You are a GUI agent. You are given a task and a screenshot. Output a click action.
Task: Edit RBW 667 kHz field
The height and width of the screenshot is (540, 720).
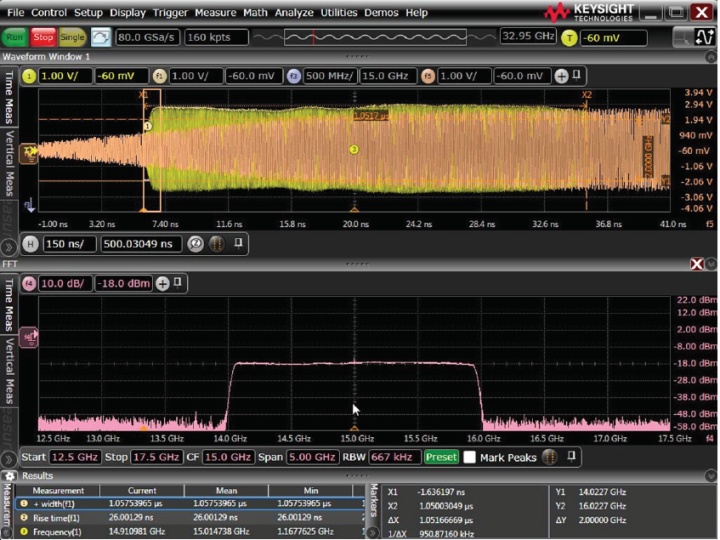tap(394, 457)
